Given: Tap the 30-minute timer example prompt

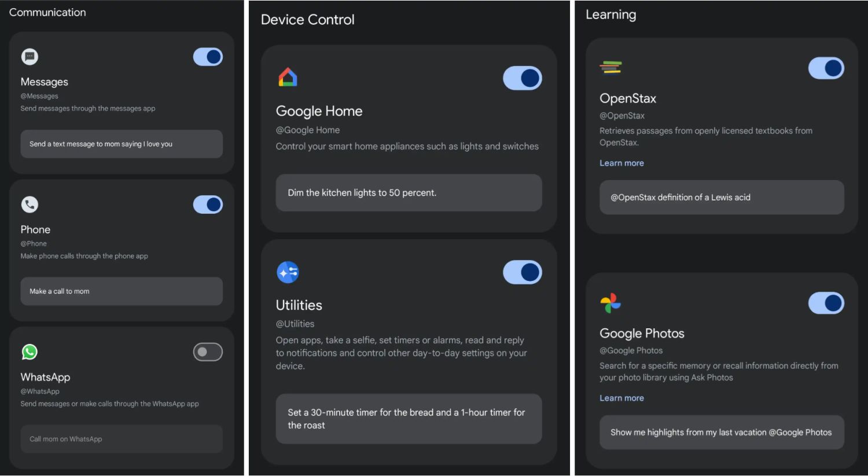Looking at the screenshot, I should pyautogui.click(x=409, y=419).
